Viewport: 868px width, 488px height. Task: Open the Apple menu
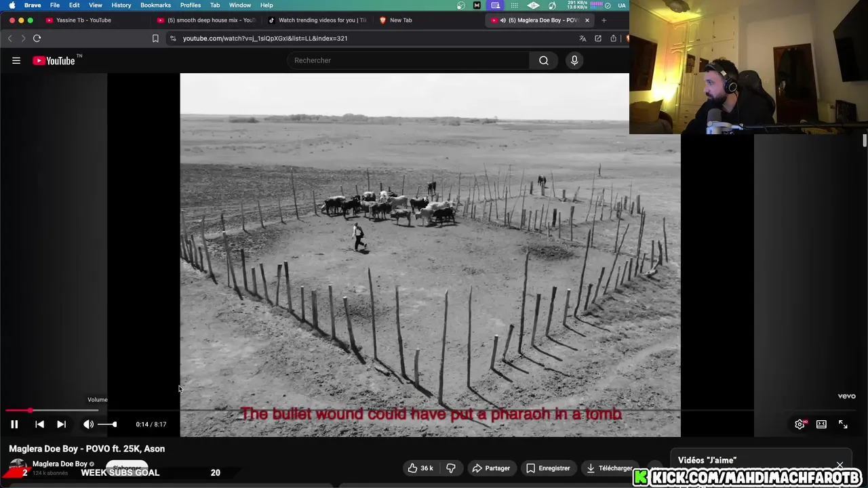12,5
